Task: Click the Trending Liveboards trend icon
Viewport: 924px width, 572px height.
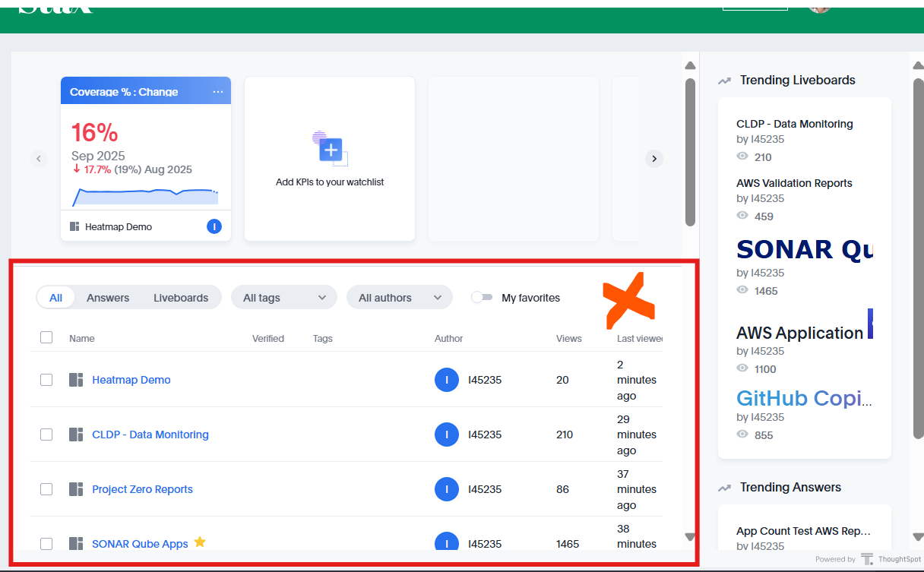Action: click(725, 81)
